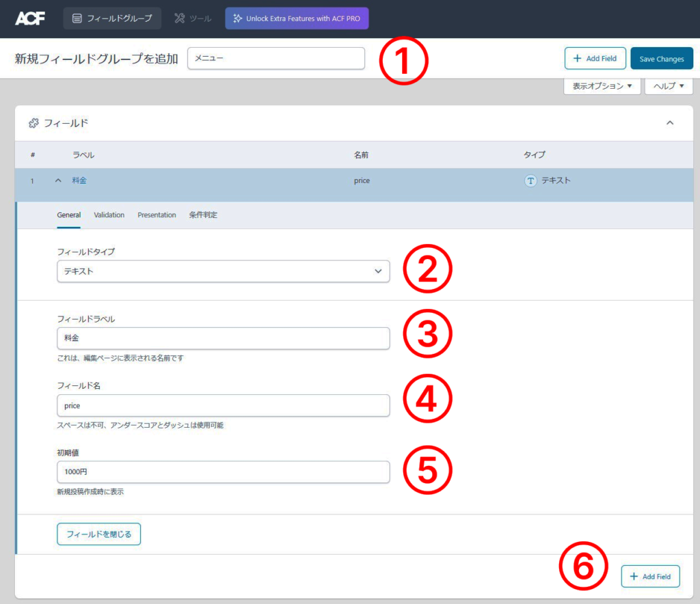Collapse the 料金 field row
Viewport: 700px width, 604px height.
tap(58, 180)
